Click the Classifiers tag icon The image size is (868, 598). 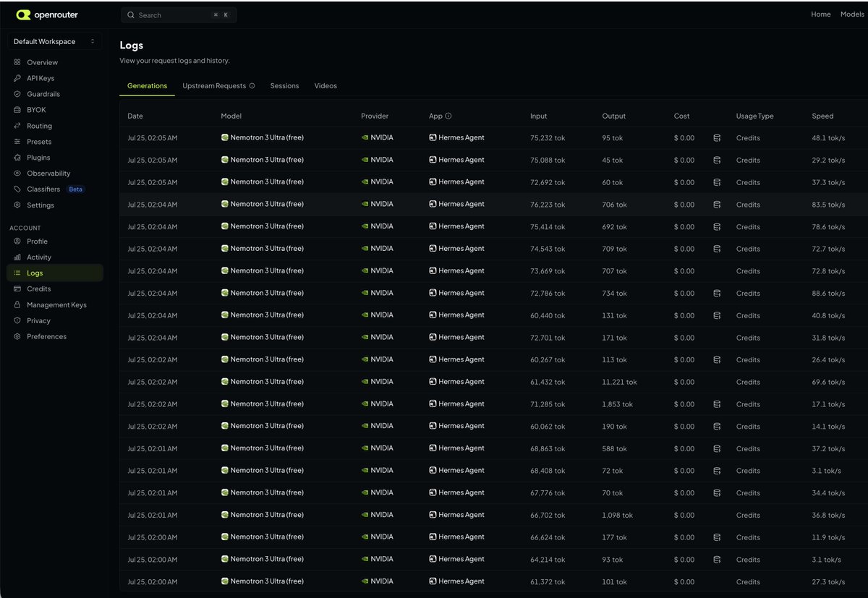tap(17, 189)
